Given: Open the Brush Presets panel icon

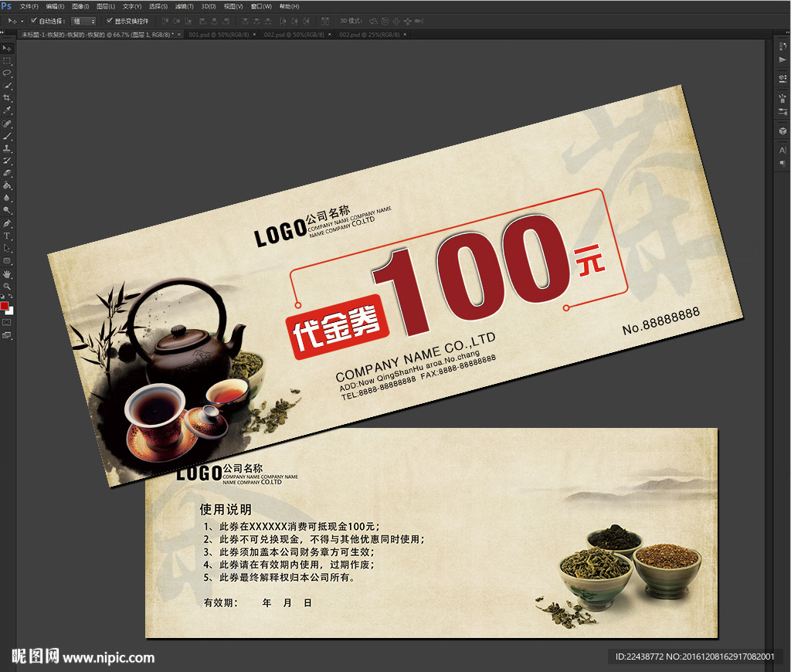Looking at the screenshot, I should (783, 111).
